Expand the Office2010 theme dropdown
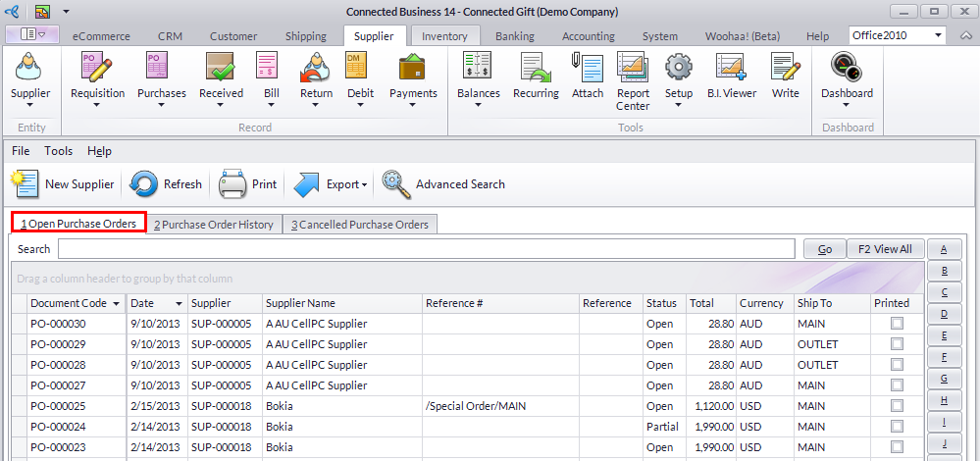 coord(939,35)
